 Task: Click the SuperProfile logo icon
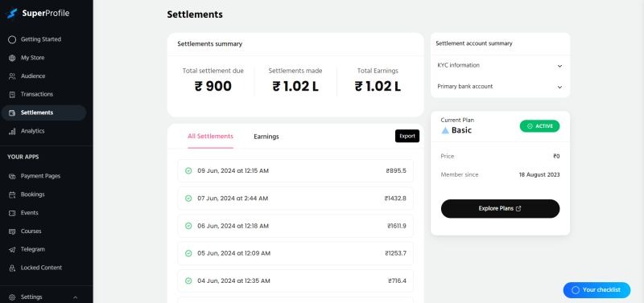pos(12,14)
